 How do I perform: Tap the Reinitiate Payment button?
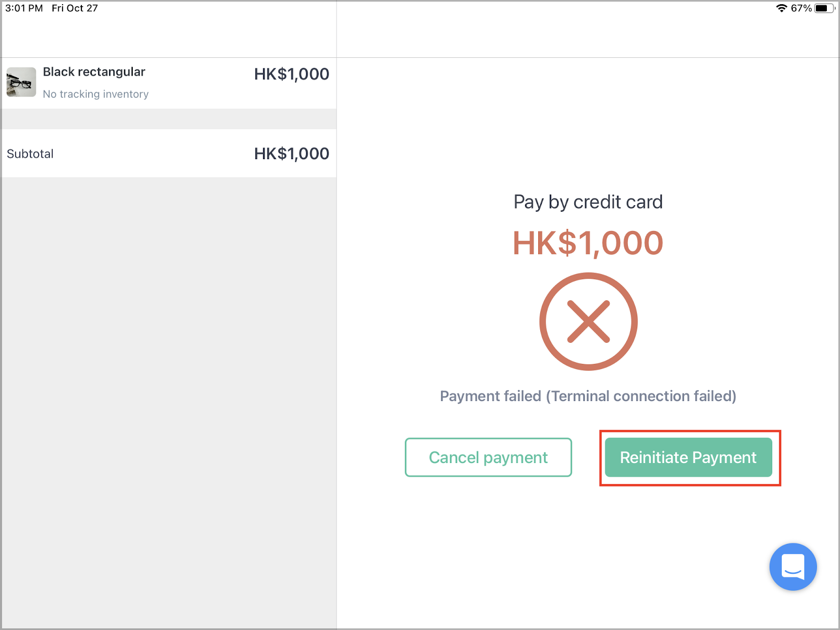[x=688, y=457]
